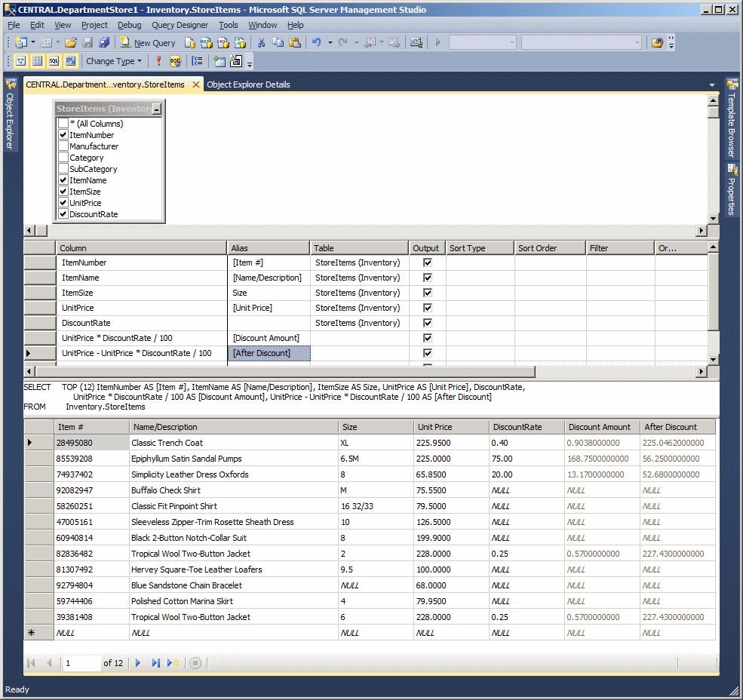Toggle the Show Results Pane icon
The width and height of the screenshot is (743, 700).
point(71,60)
